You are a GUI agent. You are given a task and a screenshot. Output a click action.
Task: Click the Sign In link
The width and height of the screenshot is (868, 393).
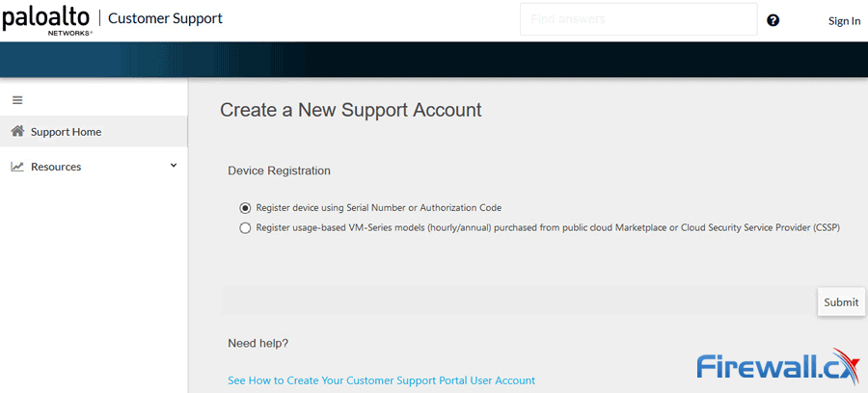tap(844, 21)
